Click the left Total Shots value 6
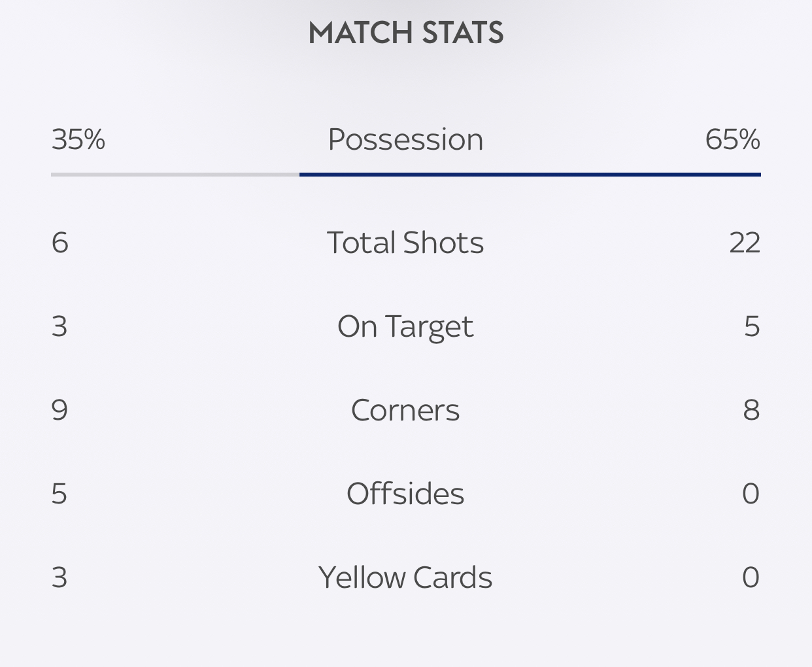The width and height of the screenshot is (812, 667). pyautogui.click(x=59, y=243)
